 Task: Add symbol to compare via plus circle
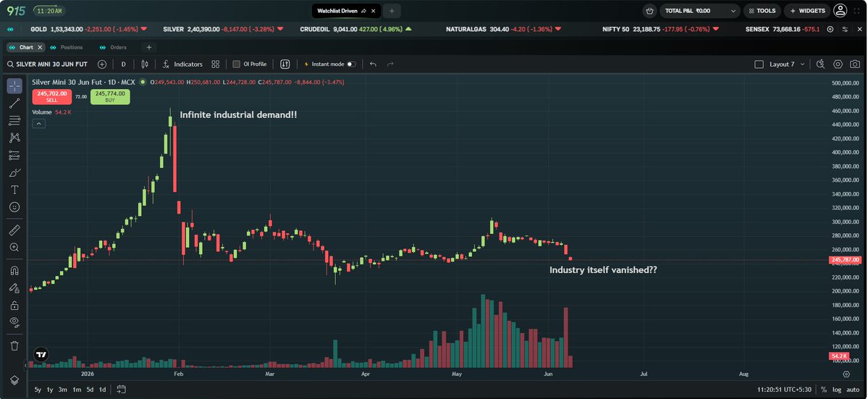(102, 64)
